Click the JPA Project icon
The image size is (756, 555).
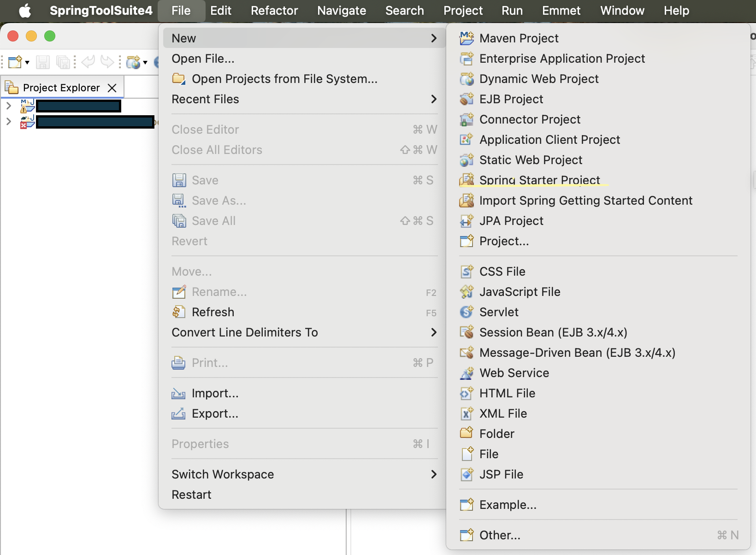pos(467,221)
